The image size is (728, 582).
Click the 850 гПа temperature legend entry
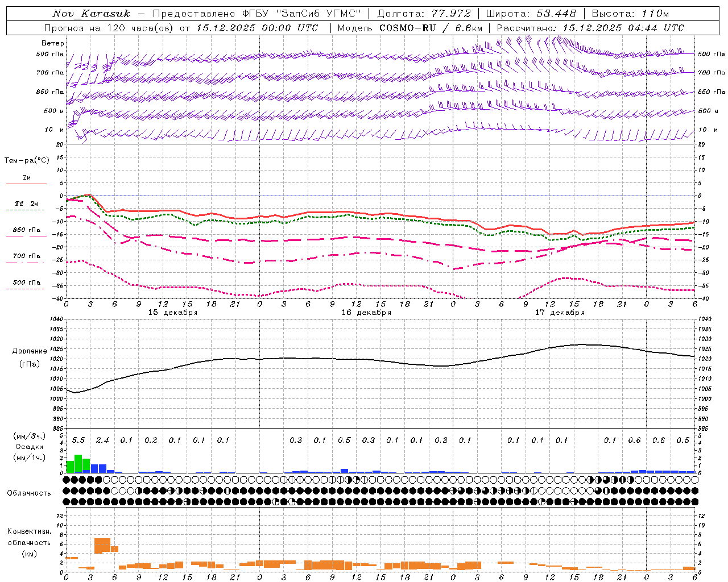27,230
